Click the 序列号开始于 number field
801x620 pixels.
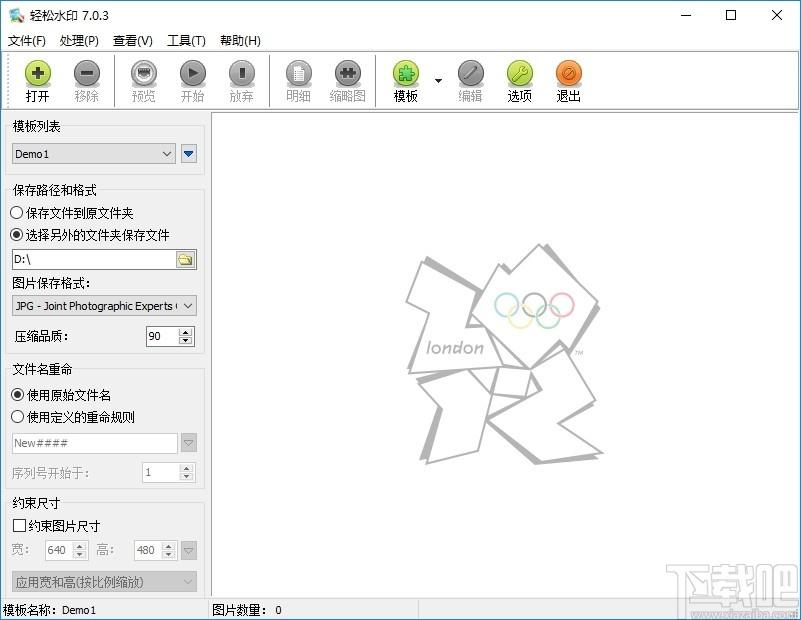coord(161,472)
